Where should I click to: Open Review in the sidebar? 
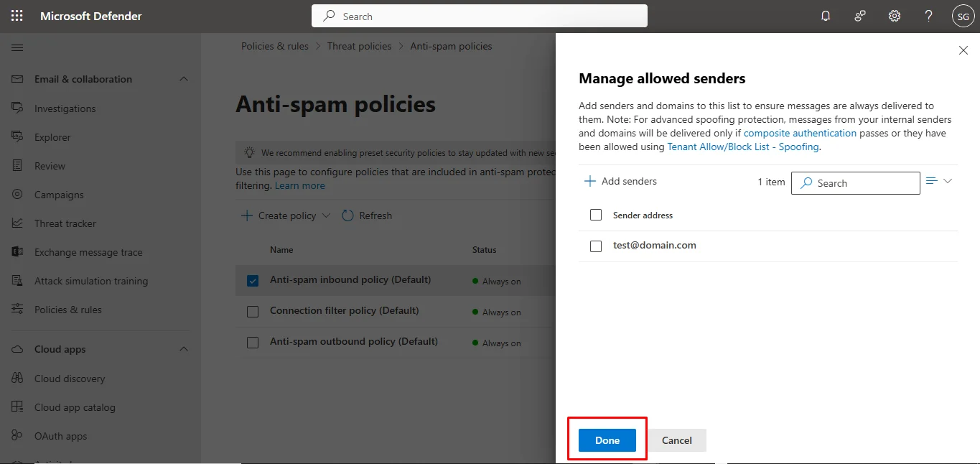tap(50, 166)
